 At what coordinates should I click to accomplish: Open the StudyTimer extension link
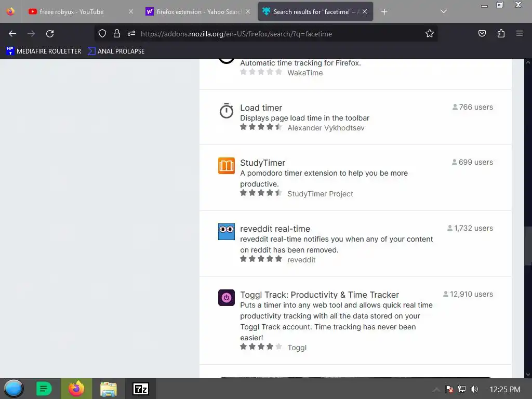(262, 163)
